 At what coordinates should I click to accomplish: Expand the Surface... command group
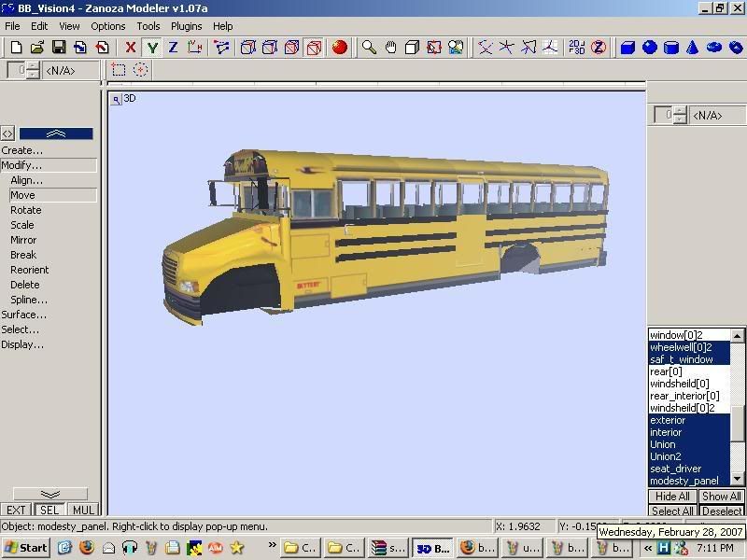coord(24,315)
